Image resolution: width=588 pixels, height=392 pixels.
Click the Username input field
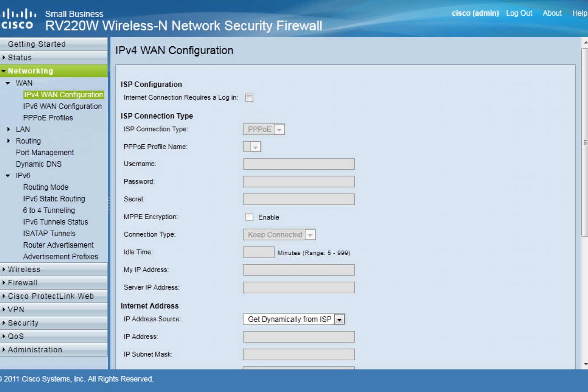(299, 164)
